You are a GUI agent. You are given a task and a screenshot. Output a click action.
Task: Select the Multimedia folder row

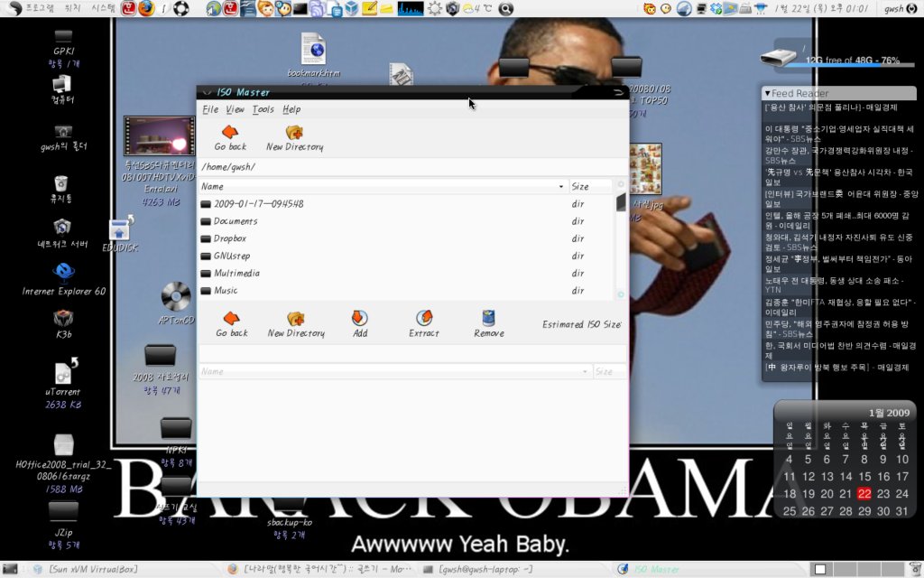407,273
